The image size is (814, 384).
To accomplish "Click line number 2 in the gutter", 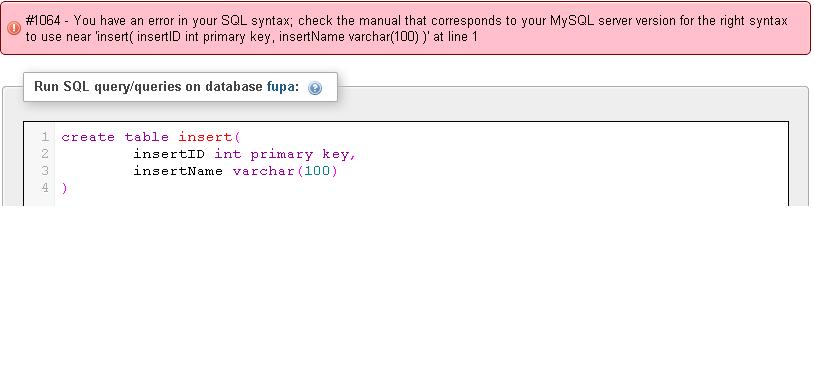I will point(45,154).
